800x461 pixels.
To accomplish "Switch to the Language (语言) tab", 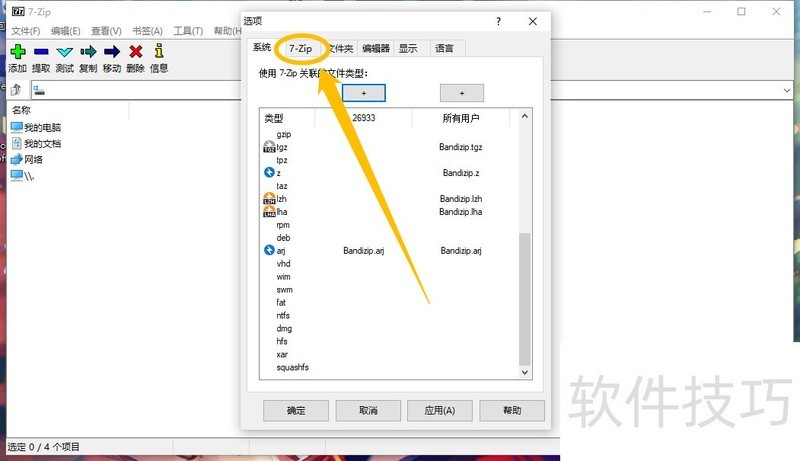I will 444,48.
